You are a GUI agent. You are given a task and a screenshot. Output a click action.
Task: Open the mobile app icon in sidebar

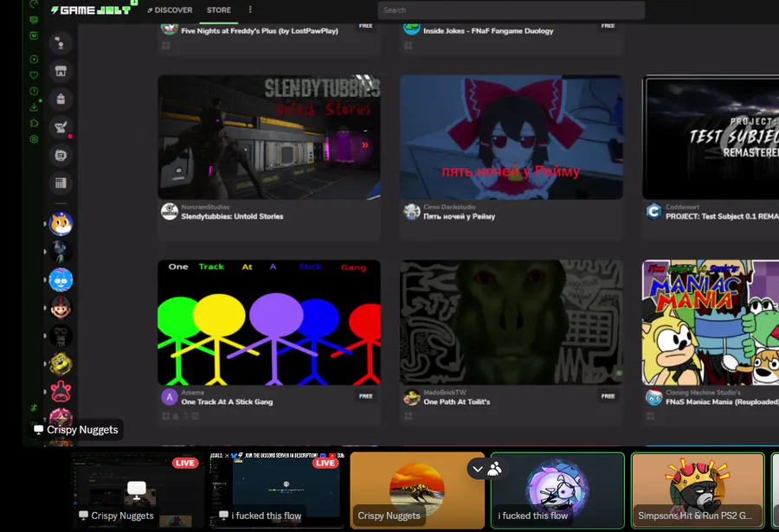click(61, 156)
